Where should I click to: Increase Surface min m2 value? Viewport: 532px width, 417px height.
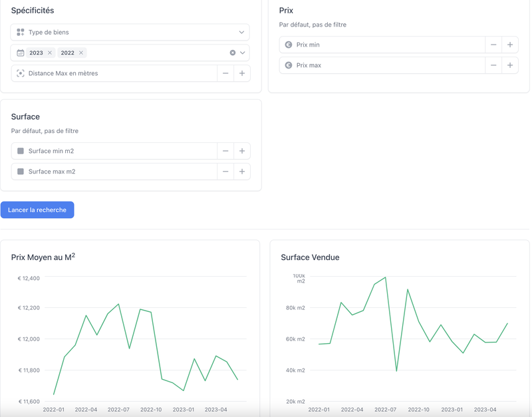[242, 151]
